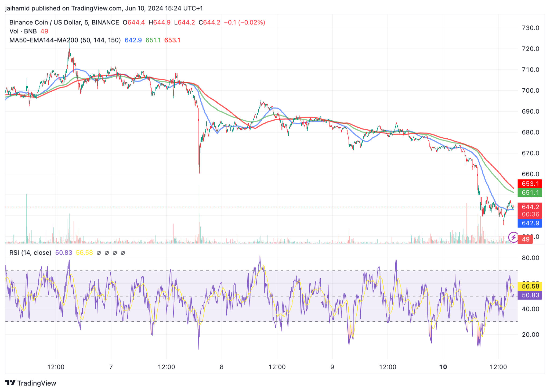550x392 pixels.
Task: Click the TradingView logo at bottom
Action: [30, 383]
